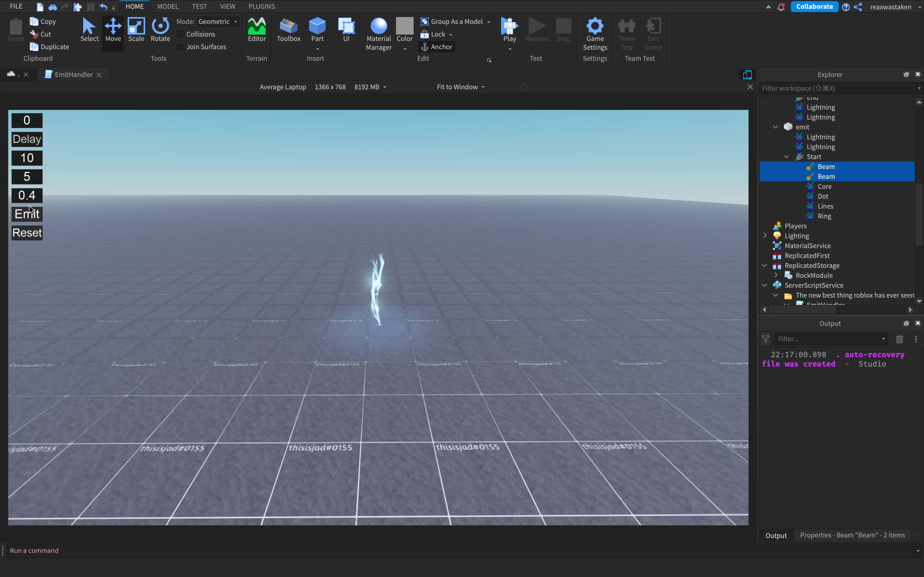Open the Toolbox
The height and width of the screenshot is (577, 924).
click(288, 32)
